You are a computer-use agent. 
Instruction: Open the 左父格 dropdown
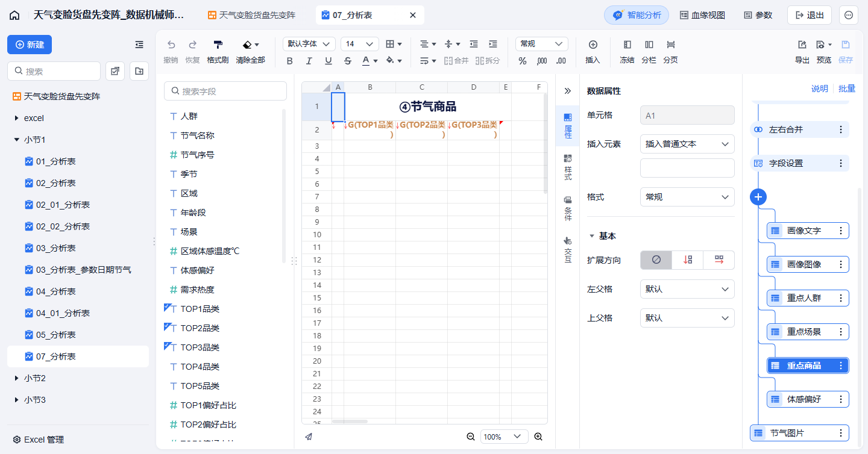click(x=687, y=289)
